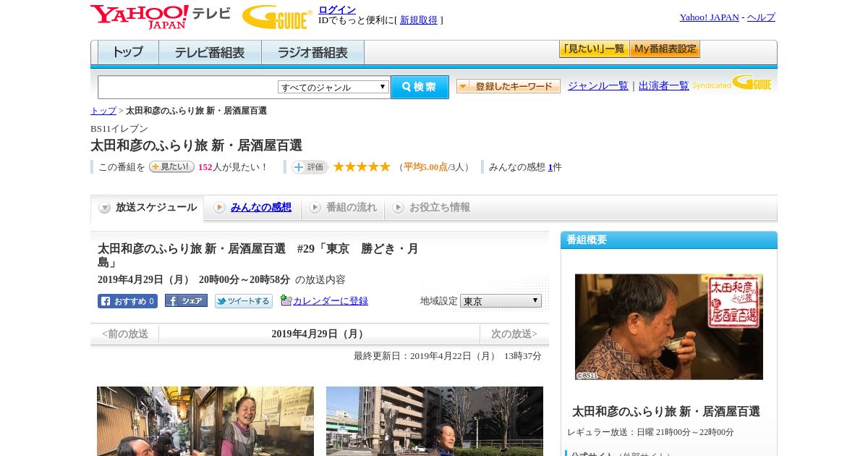Image resolution: width=868 pixels, height=456 pixels.
Task: Click the Yahoo! JAPAN テレビ logo
Action: (x=161, y=17)
